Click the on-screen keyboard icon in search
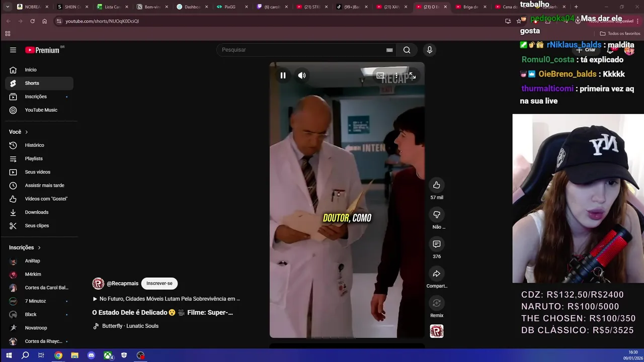 click(389, 50)
